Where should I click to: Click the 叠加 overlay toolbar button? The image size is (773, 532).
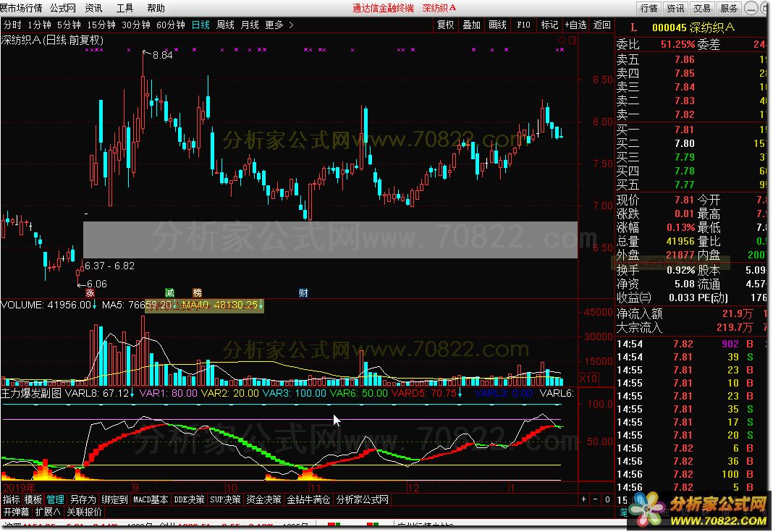click(471, 25)
